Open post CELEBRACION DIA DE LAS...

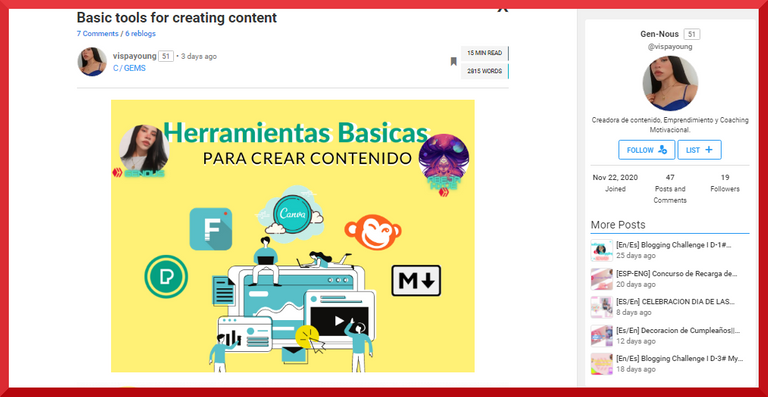tap(675, 302)
